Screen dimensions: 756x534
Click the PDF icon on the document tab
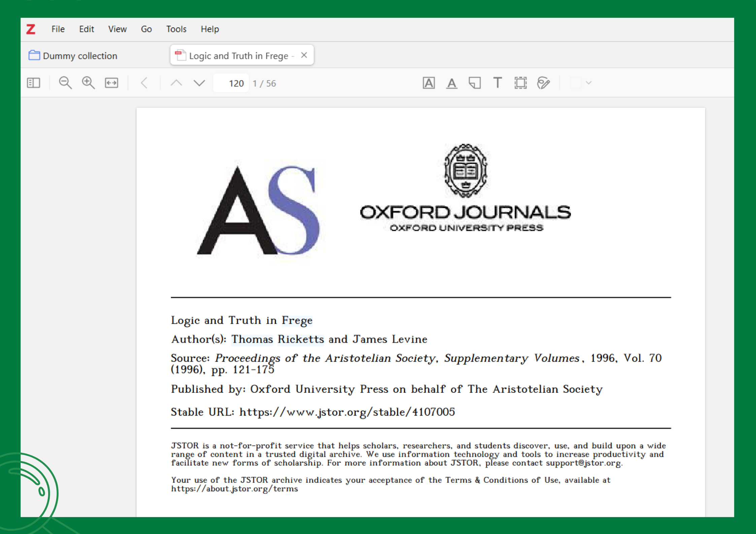coord(180,55)
